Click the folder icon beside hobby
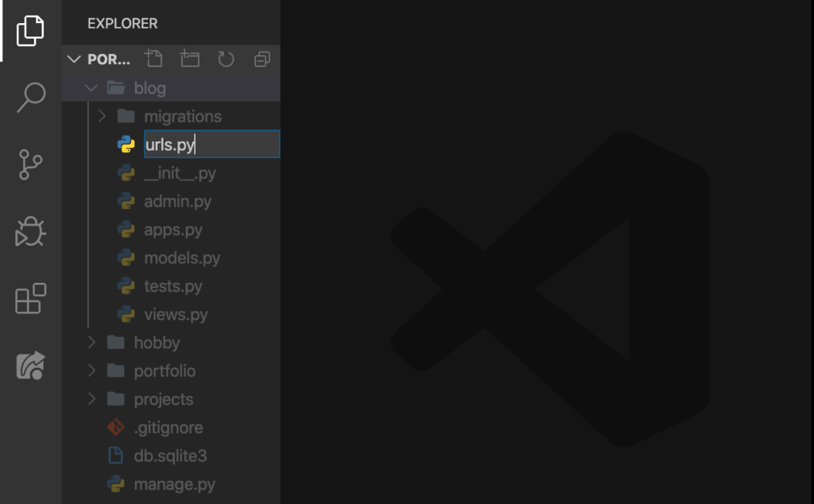 pyautogui.click(x=116, y=343)
